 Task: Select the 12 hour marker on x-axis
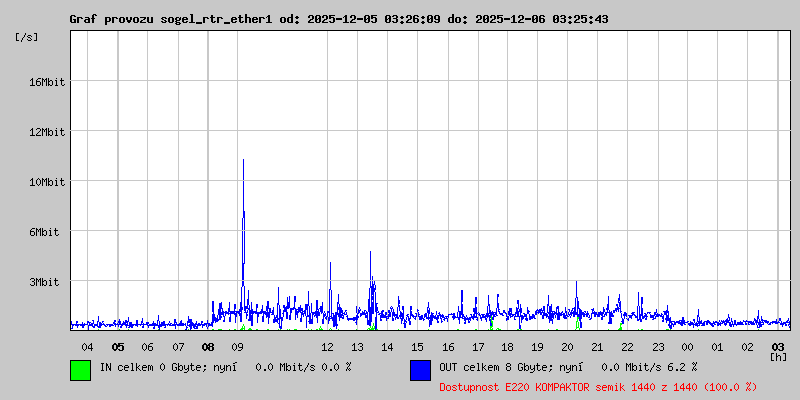point(328,347)
